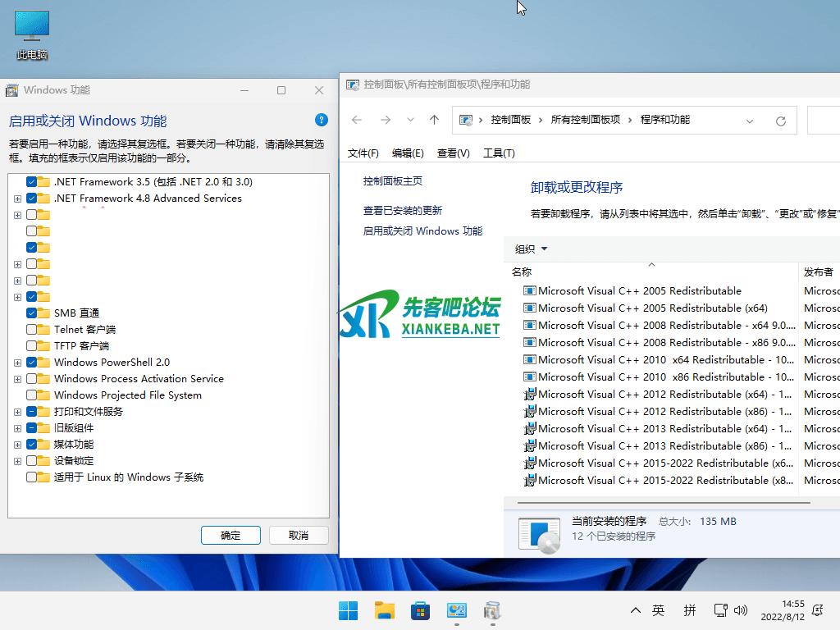Screen dimensions: 840x630
Task: Go up one level with up arrow
Action: pos(434,120)
